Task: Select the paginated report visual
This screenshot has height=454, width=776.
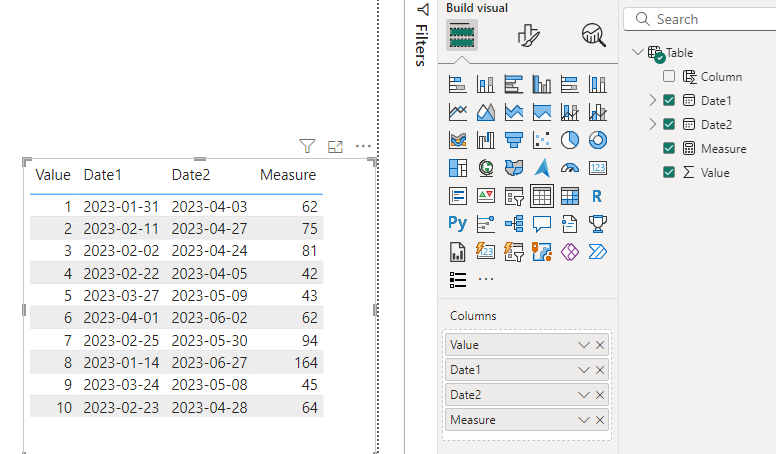Action: (x=457, y=252)
